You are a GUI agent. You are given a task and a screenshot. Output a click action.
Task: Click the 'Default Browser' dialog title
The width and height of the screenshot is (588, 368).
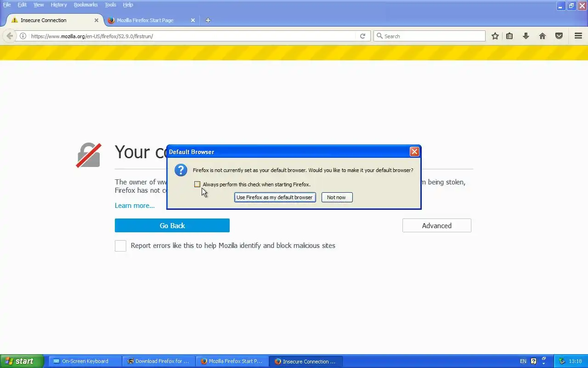point(192,152)
